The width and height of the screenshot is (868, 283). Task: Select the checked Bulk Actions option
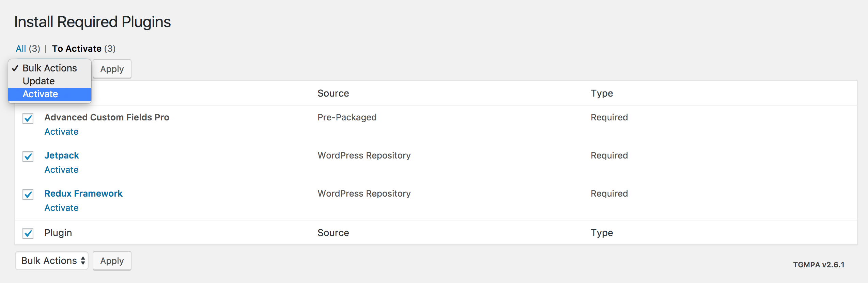coord(50,68)
